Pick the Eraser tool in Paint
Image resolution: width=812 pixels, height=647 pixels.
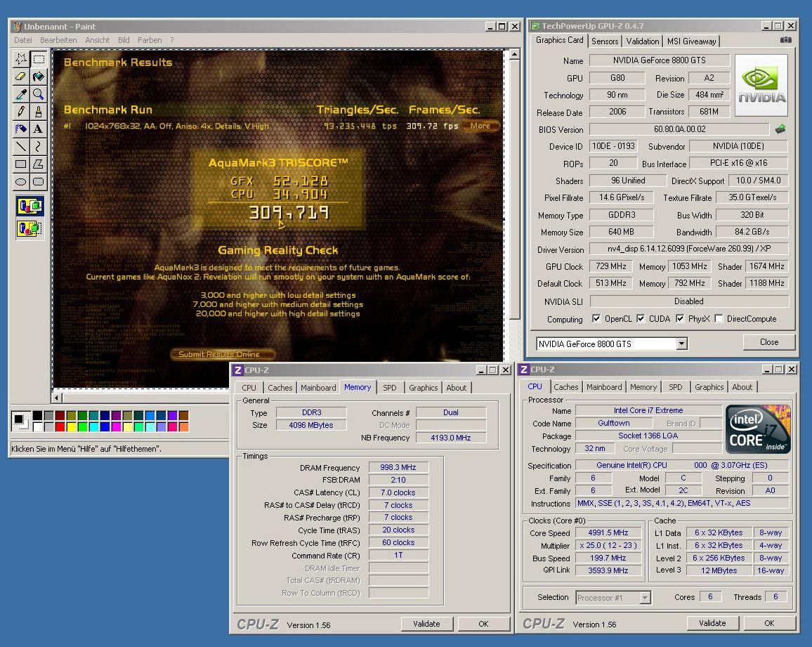click(x=20, y=76)
